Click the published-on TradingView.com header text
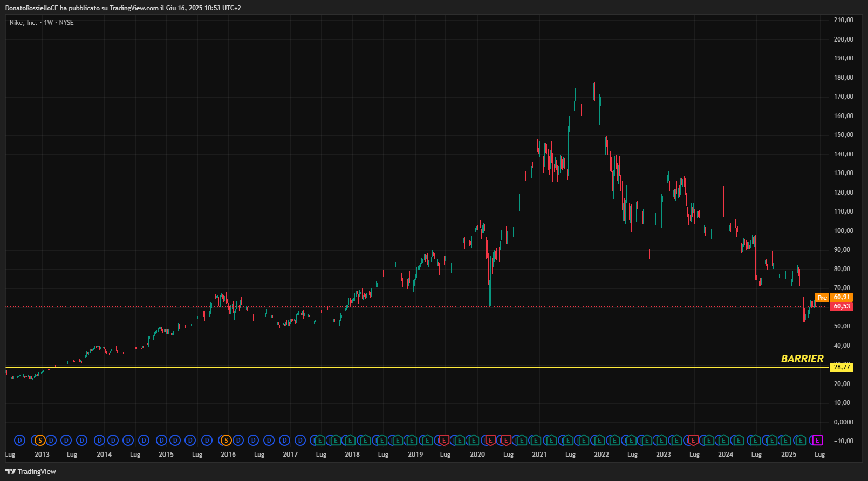Screen dimensions: 868x481 pos(123,8)
